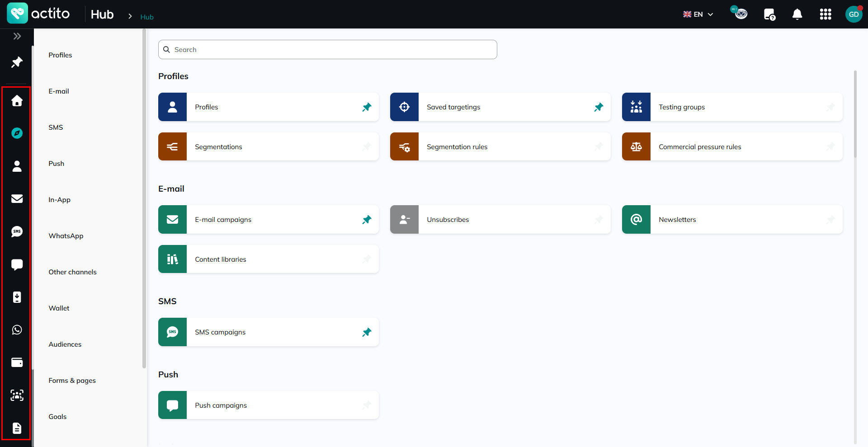
Task: Open the notifications bell icon
Action: click(x=797, y=14)
